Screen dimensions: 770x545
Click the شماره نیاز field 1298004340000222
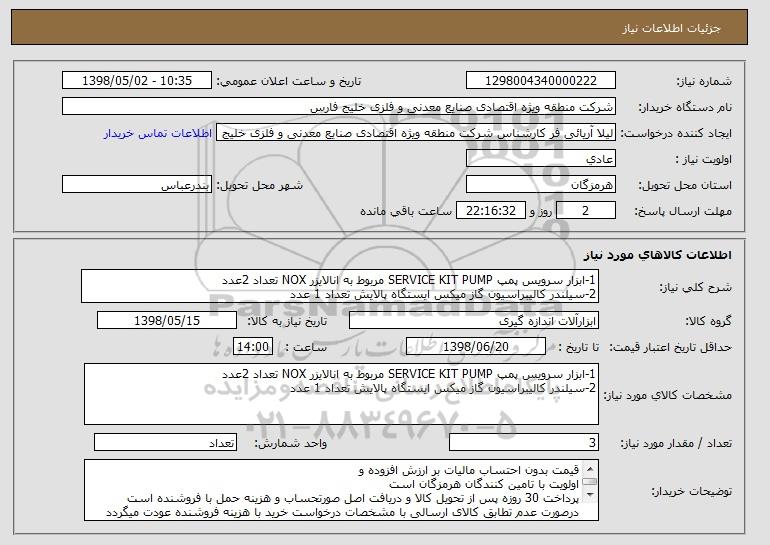tap(541, 81)
